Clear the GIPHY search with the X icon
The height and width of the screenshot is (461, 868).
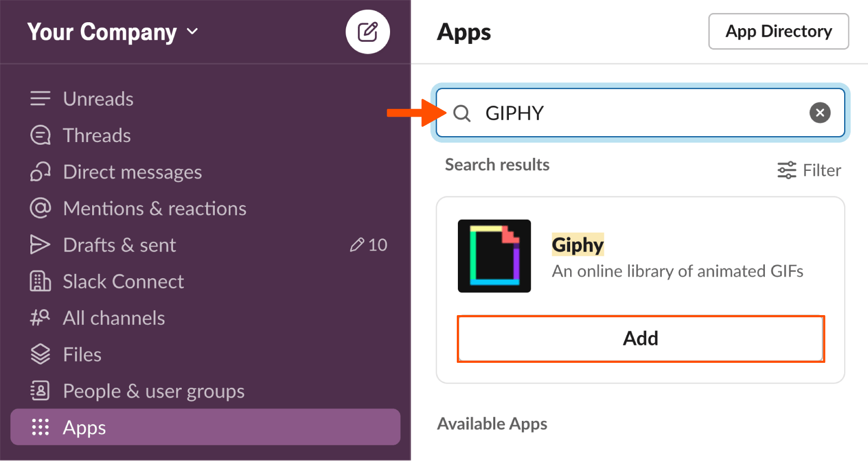(x=820, y=113)
